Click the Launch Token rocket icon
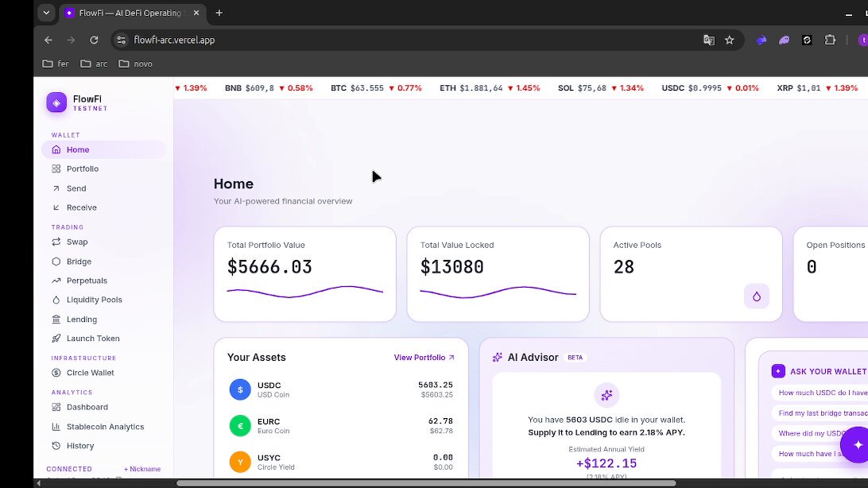Image resolution: width=868 pixels, height=488 pixels. 56,338
